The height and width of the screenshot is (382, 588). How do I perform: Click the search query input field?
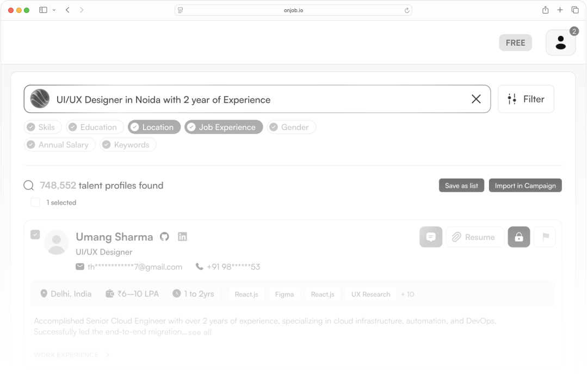tap(256, 100)
